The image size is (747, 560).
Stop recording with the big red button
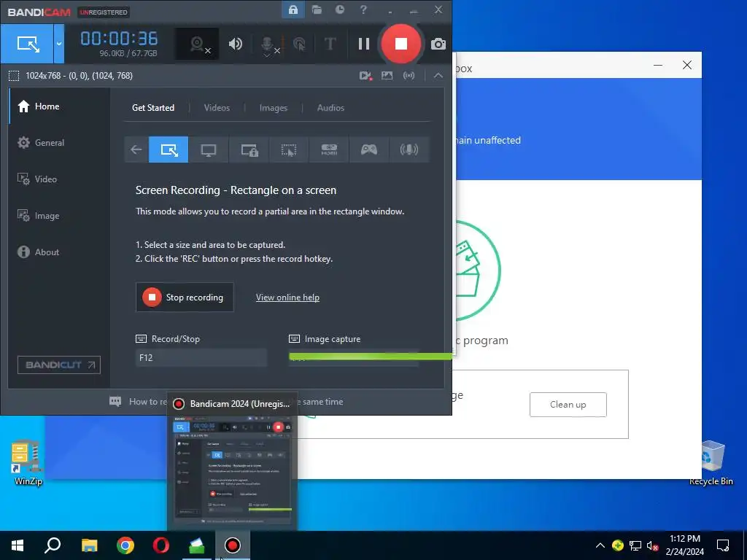(400, 44)
